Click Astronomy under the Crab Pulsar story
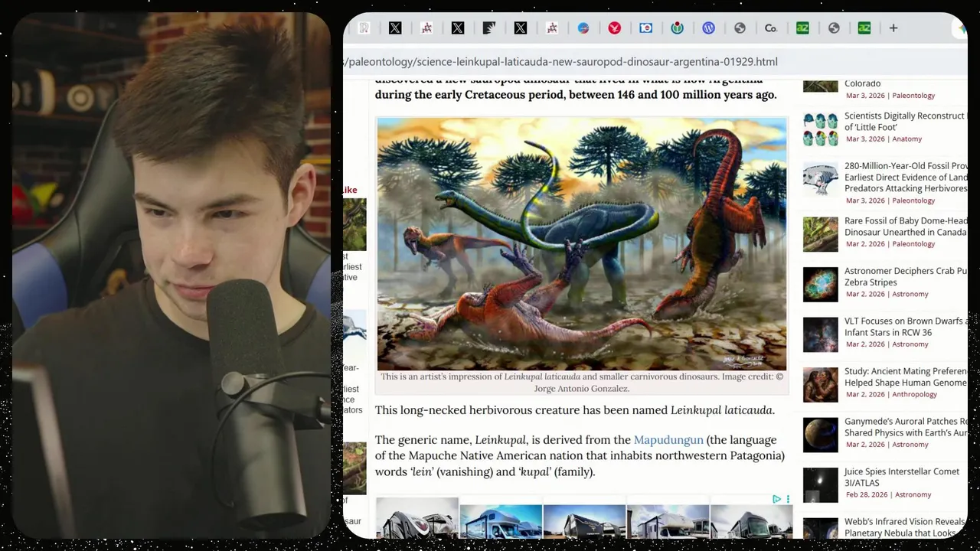Screen dimensions: 980x551 point(910,294)
